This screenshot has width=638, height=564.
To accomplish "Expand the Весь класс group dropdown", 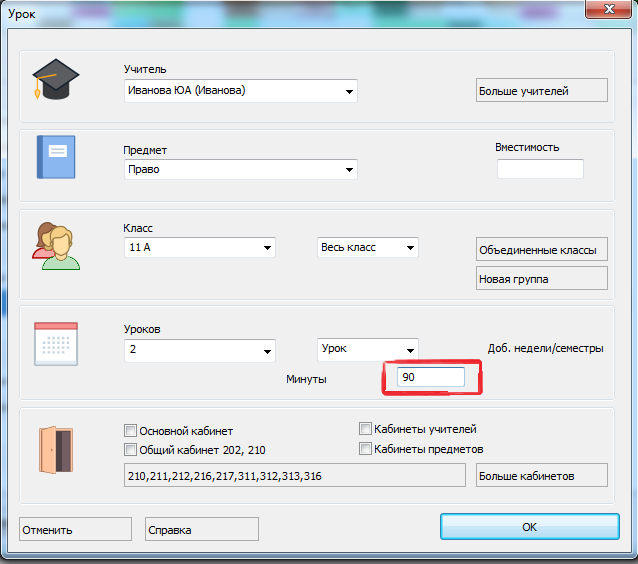I will click(409, 248).
